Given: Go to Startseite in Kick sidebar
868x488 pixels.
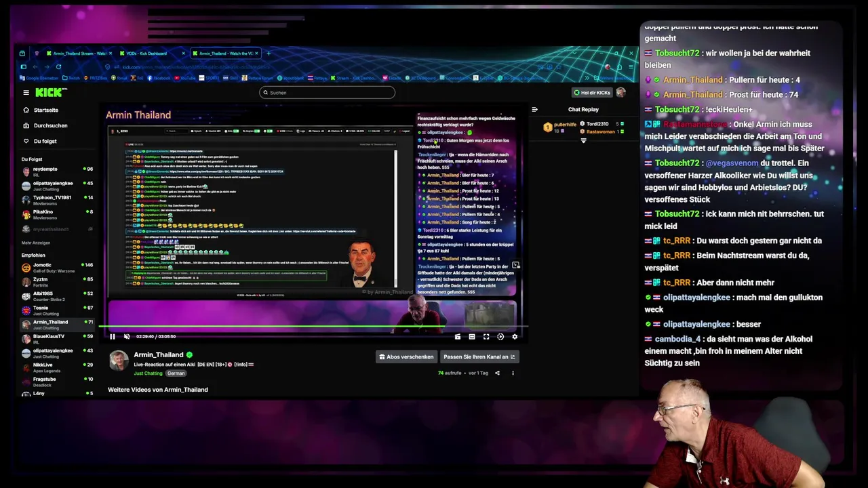Looking at the screenshot, I should [x=45, y=110].
